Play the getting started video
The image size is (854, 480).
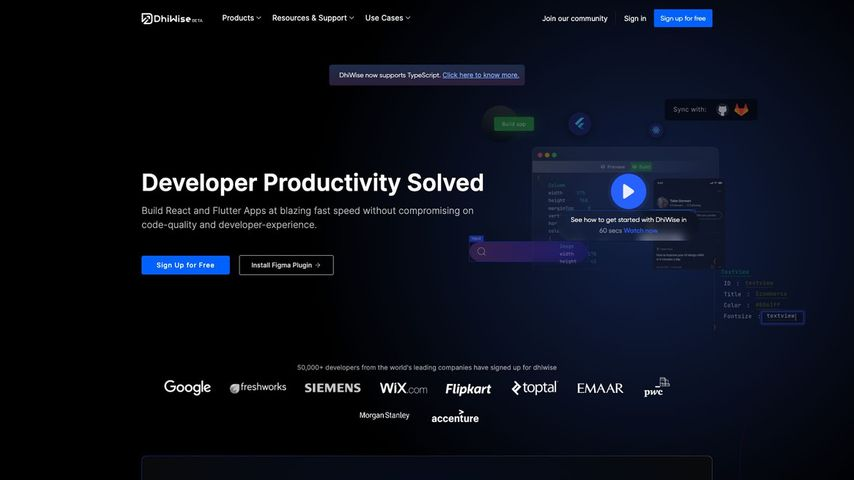point(628,191)
